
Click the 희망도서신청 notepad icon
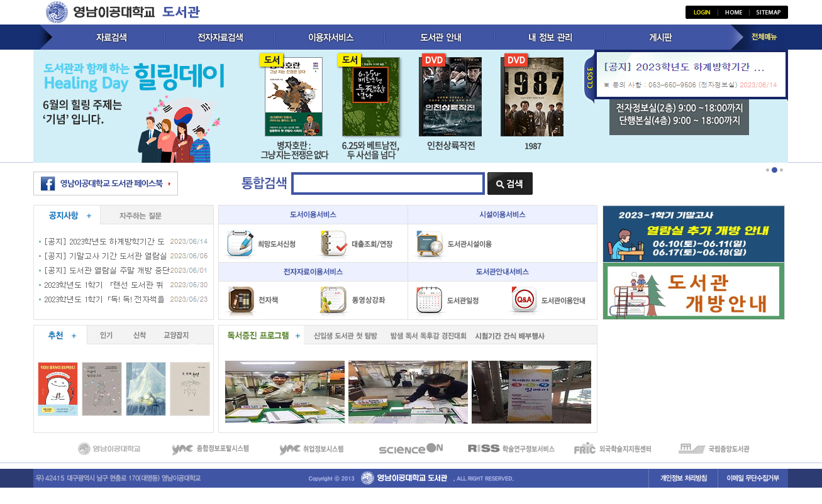(240, 244)
